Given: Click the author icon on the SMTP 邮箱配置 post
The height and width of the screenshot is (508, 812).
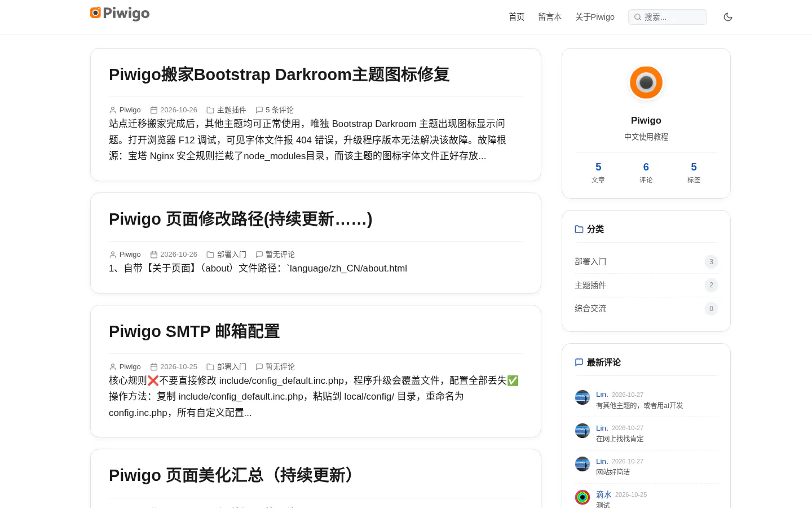Looking at the screenshot, I should [113, 367].
